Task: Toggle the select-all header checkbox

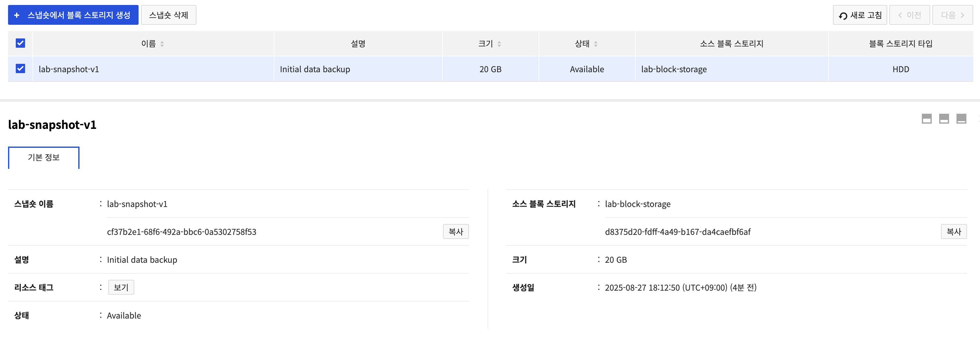Action: point(20,43)
